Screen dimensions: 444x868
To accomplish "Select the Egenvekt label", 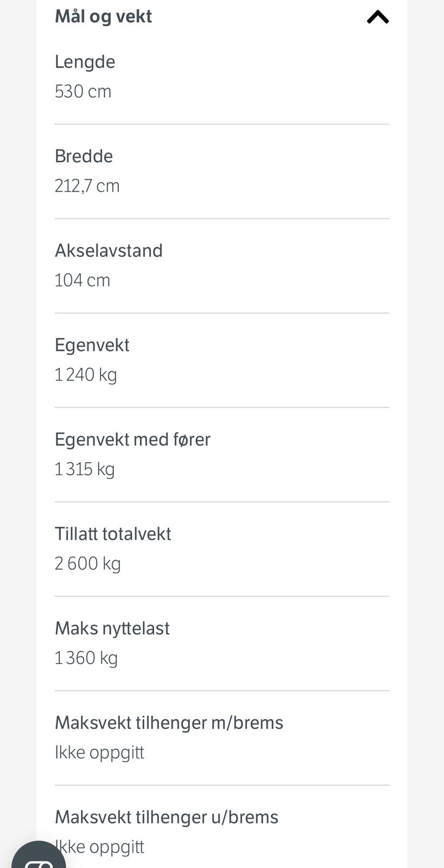I will 92,345.
